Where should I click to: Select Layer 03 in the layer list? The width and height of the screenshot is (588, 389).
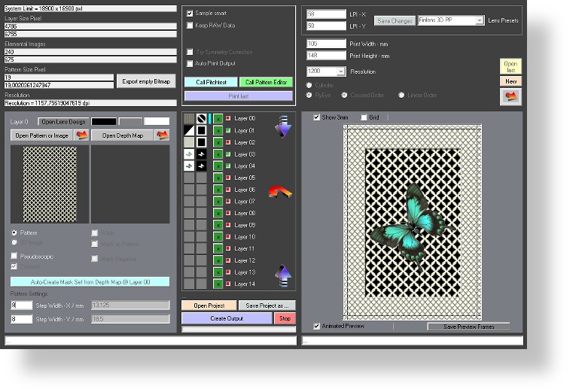click(245, 154)
